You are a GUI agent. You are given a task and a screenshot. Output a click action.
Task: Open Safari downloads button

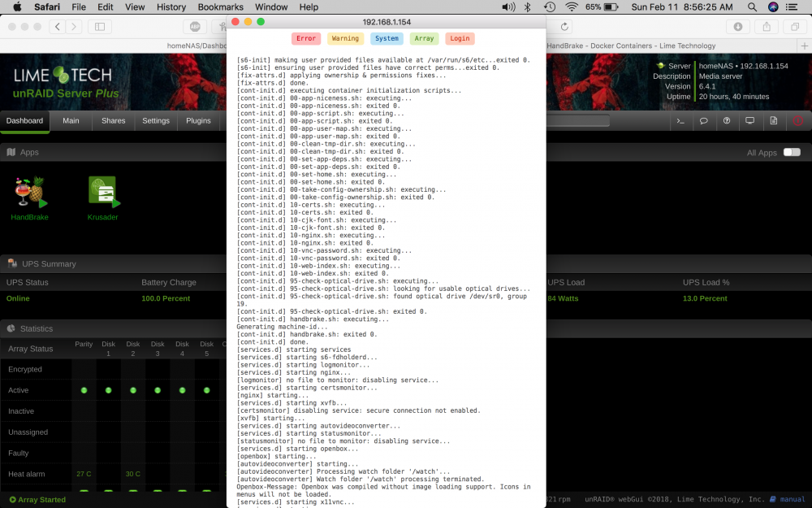click(738, 27)
